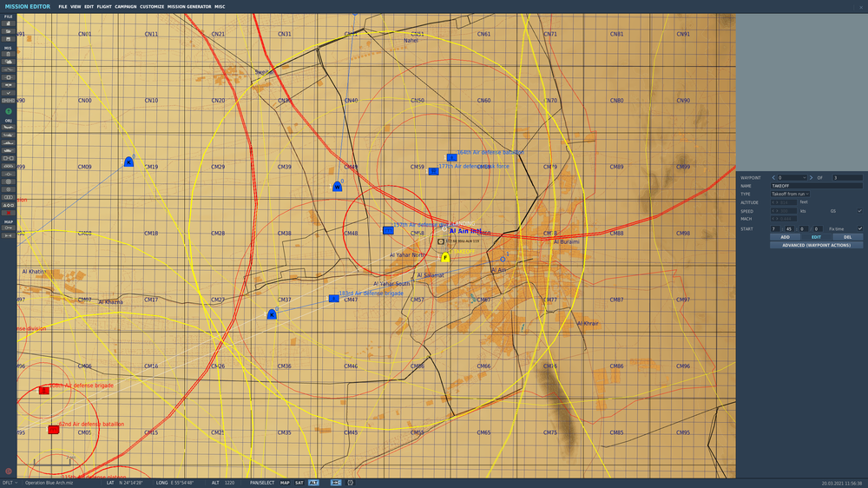Expand the waypoint TYPE dropdown
This screenshot has height=488, width=868.
click(790, 195)
